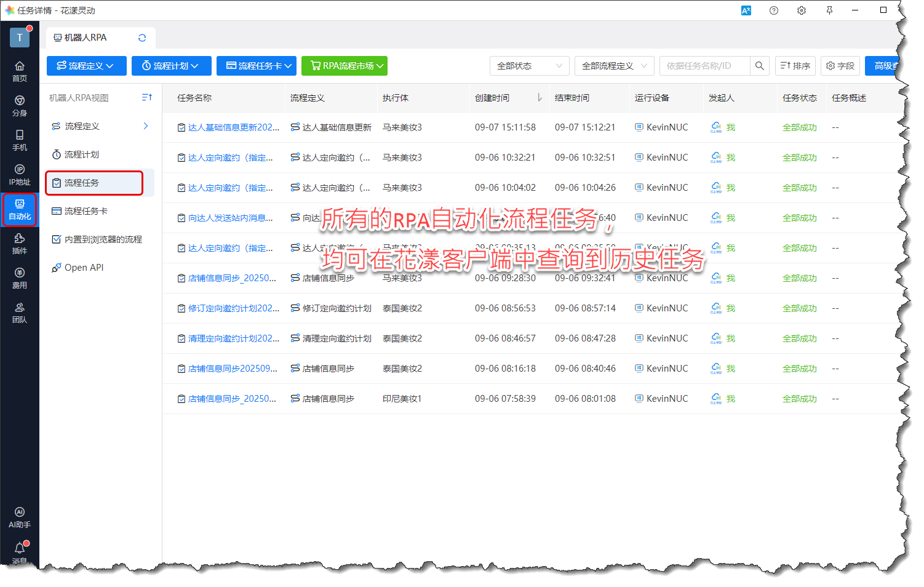This screenshot has width=924, height=587.
Task: Open the AI助手 assistant icon
Action: pyautogui.click(x=20, y=517)
